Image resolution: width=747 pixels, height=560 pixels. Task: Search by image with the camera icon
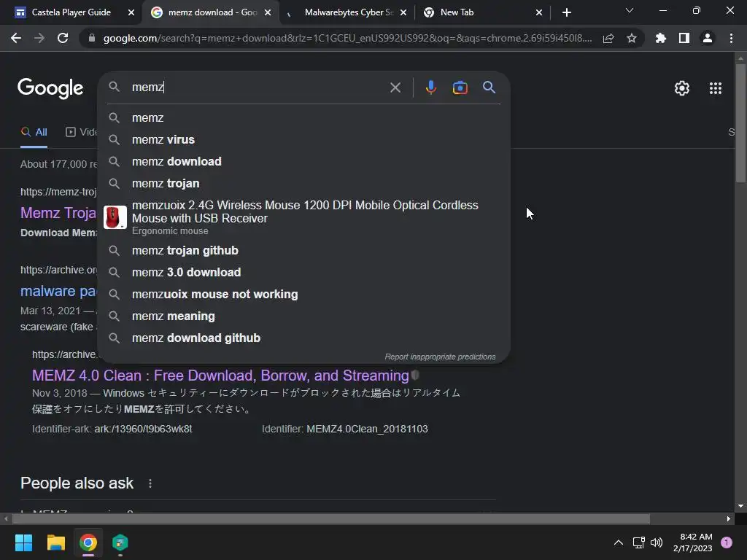460,87
